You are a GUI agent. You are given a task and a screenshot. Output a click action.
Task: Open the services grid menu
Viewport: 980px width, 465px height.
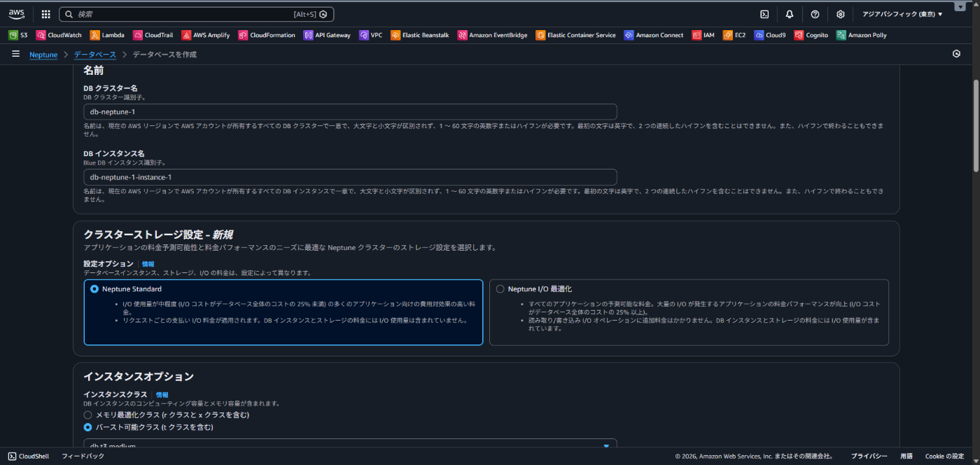point(46,14)
